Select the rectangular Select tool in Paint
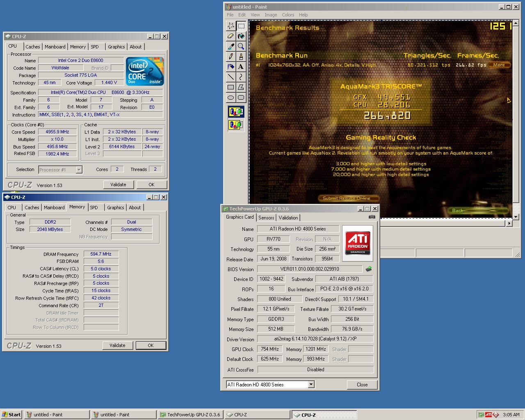Screen dimensions: 525x420 click(x=241, y=26)
